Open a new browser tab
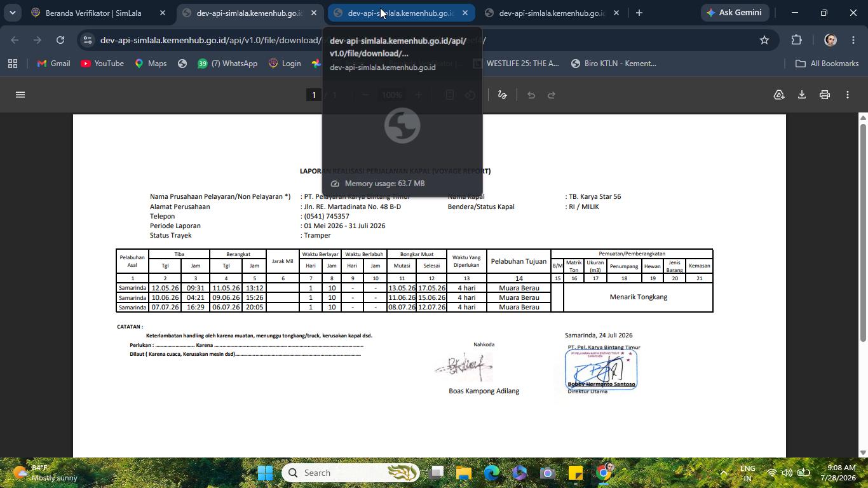Image resolution: width=868 pixels, height=488 pixels. click(x=639, y=13)
